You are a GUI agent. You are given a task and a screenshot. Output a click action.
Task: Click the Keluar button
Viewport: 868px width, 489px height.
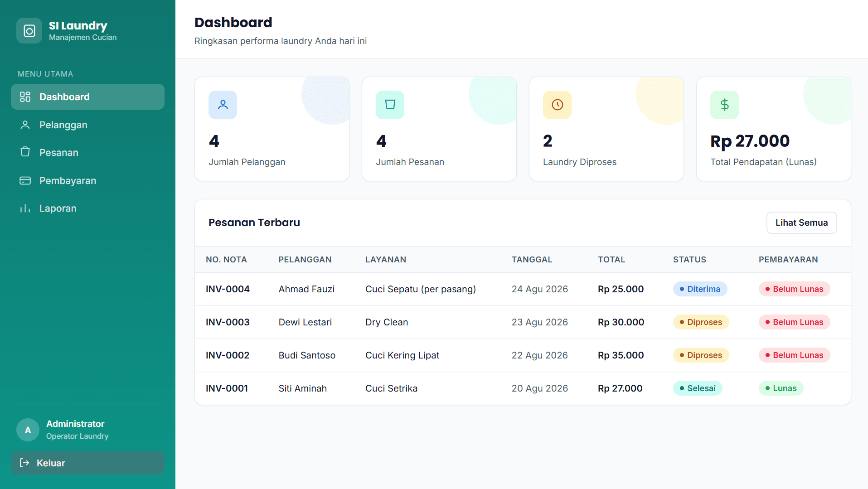click(x=87, y=463)
